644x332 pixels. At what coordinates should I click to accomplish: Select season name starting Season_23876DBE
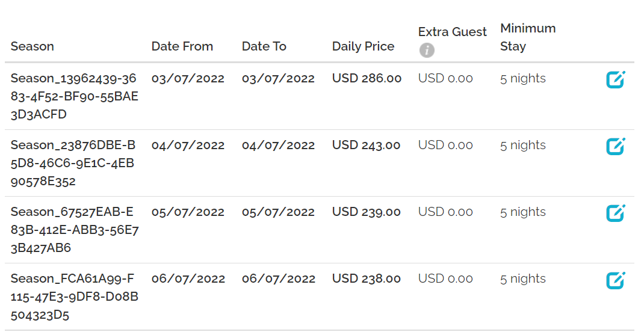coord(73,163)
